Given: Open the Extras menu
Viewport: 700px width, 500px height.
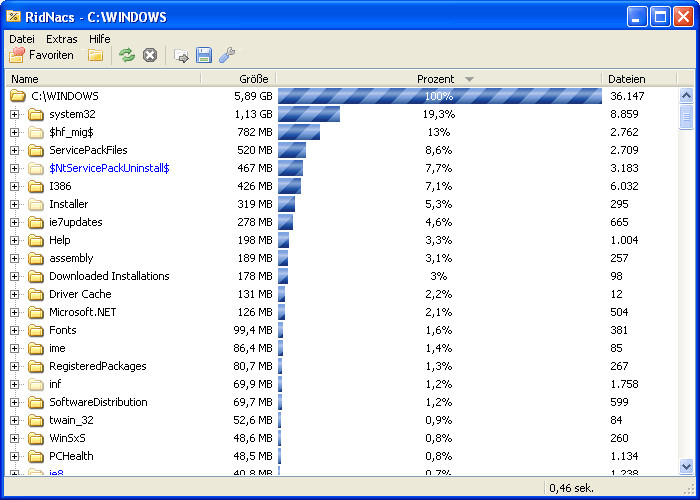Looking at the screenshot, I should tap(62, 39).
